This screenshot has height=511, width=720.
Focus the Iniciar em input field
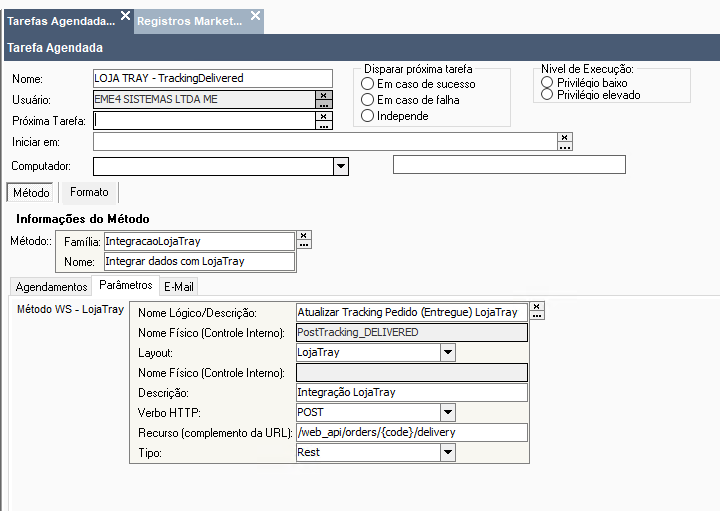point(325,142)
